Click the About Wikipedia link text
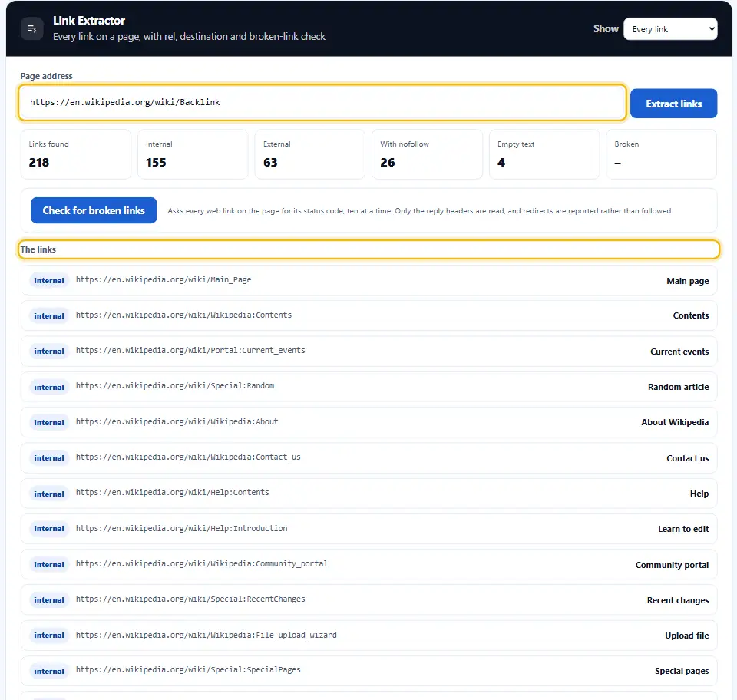The image size is (737, 700). pyautogui.click(x=675, y=422)
